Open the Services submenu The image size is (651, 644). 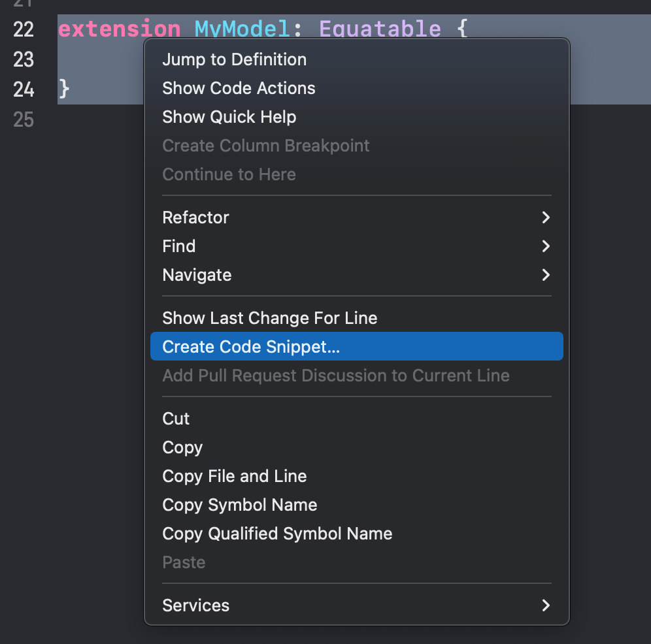click(x=357, y=605)
